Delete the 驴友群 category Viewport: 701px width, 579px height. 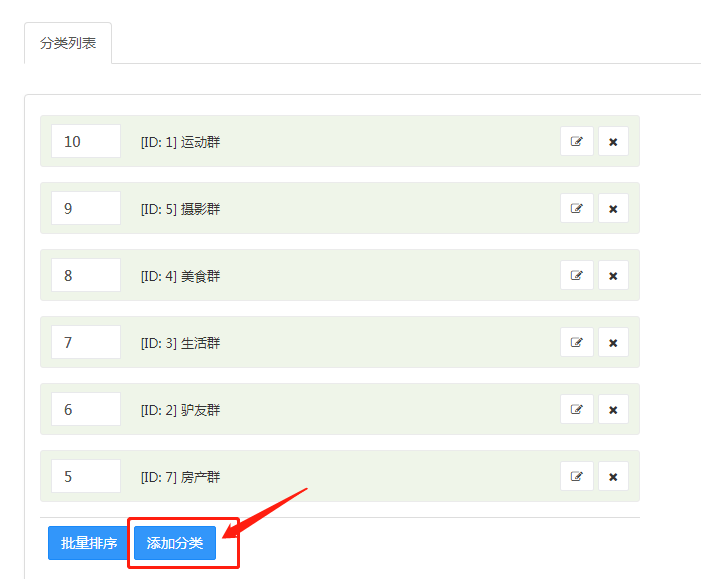pyautogui.click(x=613, y=410)
